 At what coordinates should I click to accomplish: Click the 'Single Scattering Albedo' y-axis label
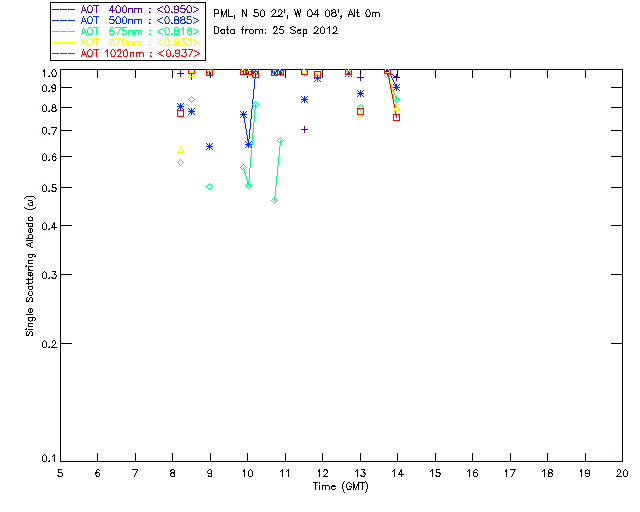pyautogui.click(x=30, y=266)
